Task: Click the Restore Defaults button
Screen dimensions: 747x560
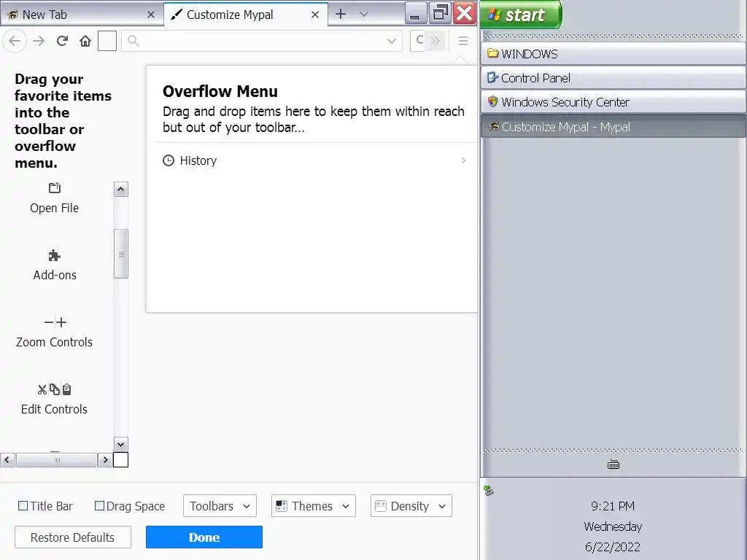Action: pyautogui.click(x=73, y=537)
